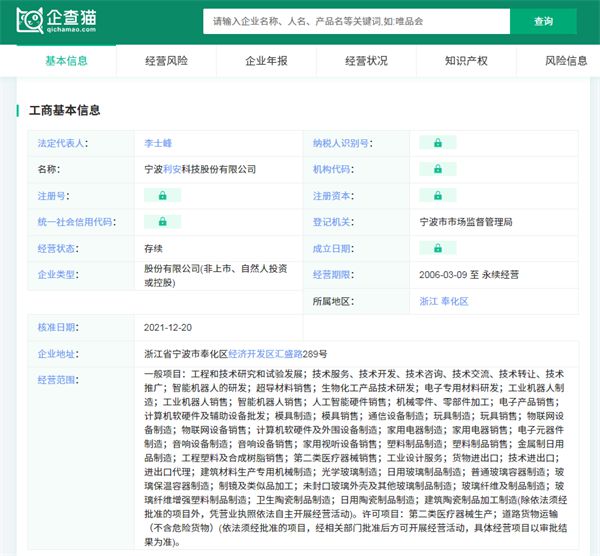Click the 企查猫 cat logo icon
Viewport: 600px width, 556px height.
[31, 20]
